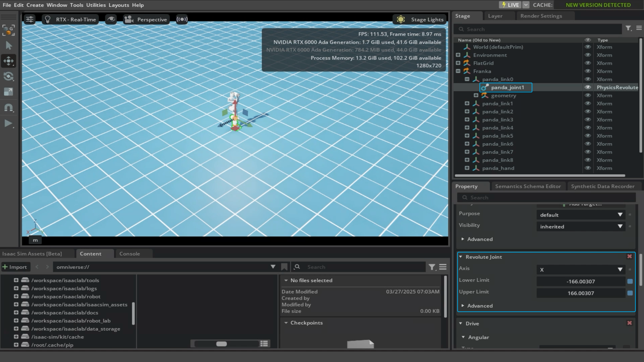The height and width of the screenshot is (362, 644).
Task: Open Semantics Schema Editor tab
Action: point(528,186)
